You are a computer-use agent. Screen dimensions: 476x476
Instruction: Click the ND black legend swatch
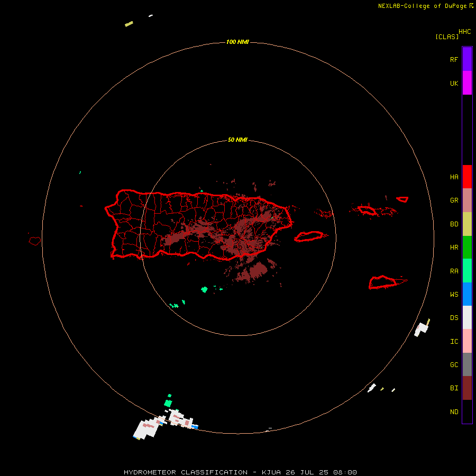click(467, 411)
